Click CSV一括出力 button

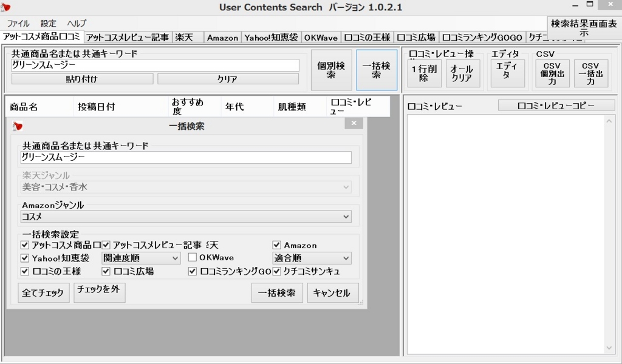point(590,73)
